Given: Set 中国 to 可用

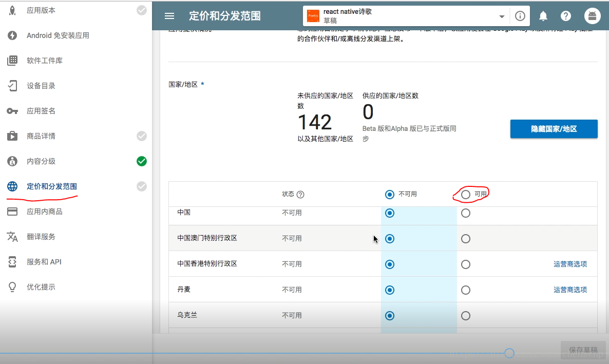Looking at the screenshot, I should click(x=466, y=213).
